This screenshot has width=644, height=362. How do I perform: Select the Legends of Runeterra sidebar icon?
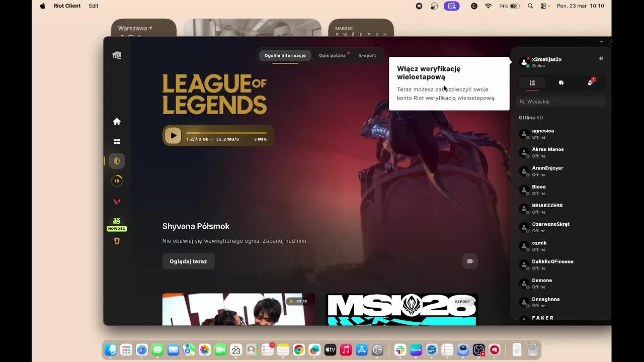(x=117, y=241)
